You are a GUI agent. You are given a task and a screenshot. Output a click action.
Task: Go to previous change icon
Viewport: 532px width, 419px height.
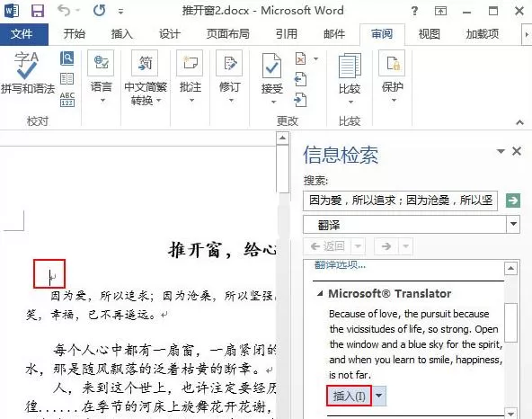301,79
